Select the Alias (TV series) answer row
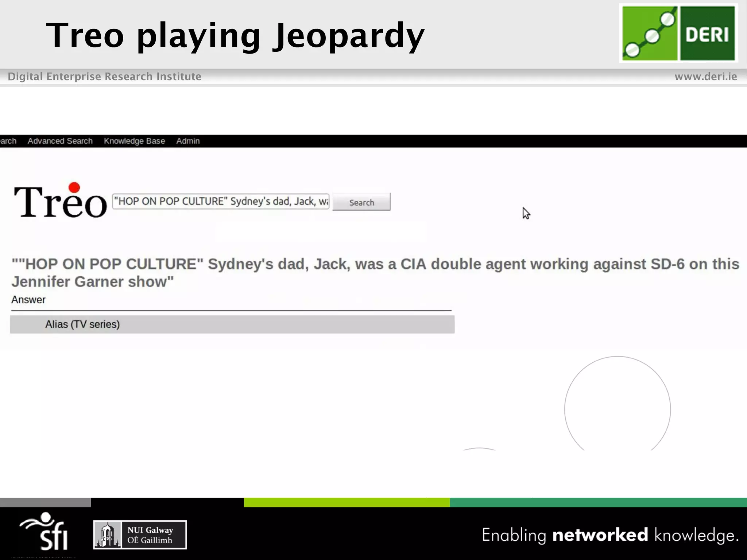The width and height of the screenshot is (747, 560). pyautogui.click(x=232, y=324)
